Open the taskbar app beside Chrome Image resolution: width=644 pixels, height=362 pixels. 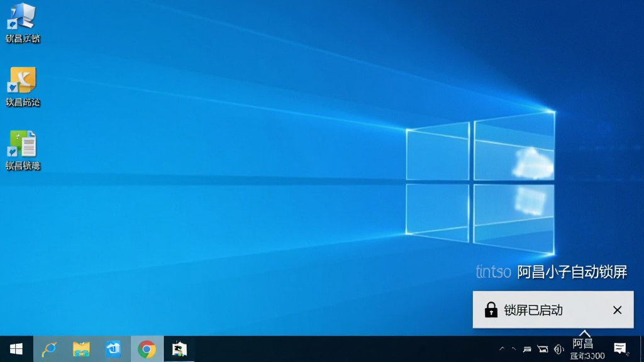pos(179,349)
